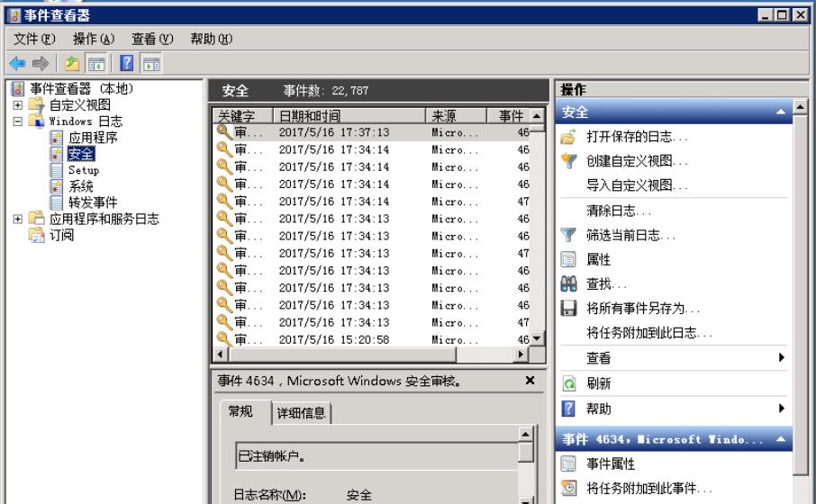Sort by the 日期和时间 column header
This screenshot has width=816, height=504.
tap(349, 115)
